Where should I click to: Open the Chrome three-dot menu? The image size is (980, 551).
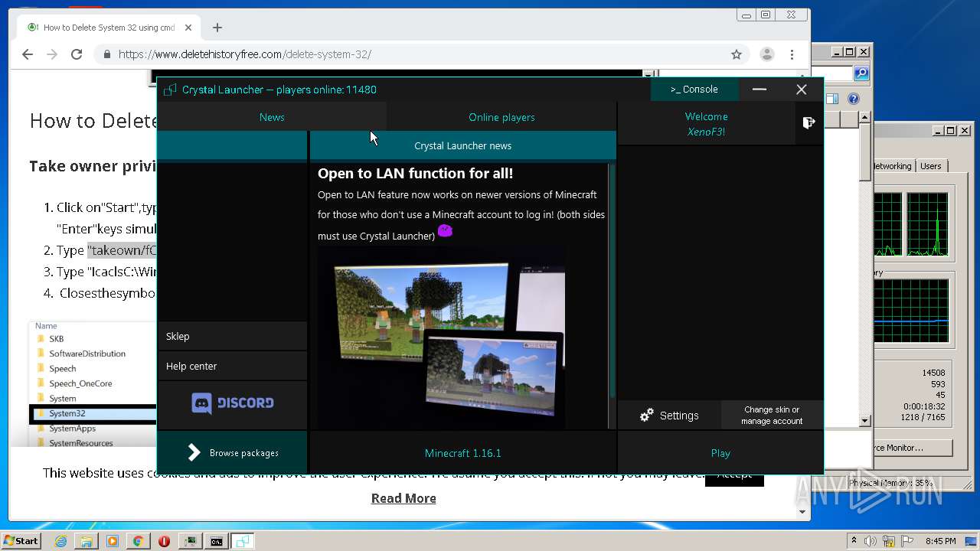[x=792, y=54]
